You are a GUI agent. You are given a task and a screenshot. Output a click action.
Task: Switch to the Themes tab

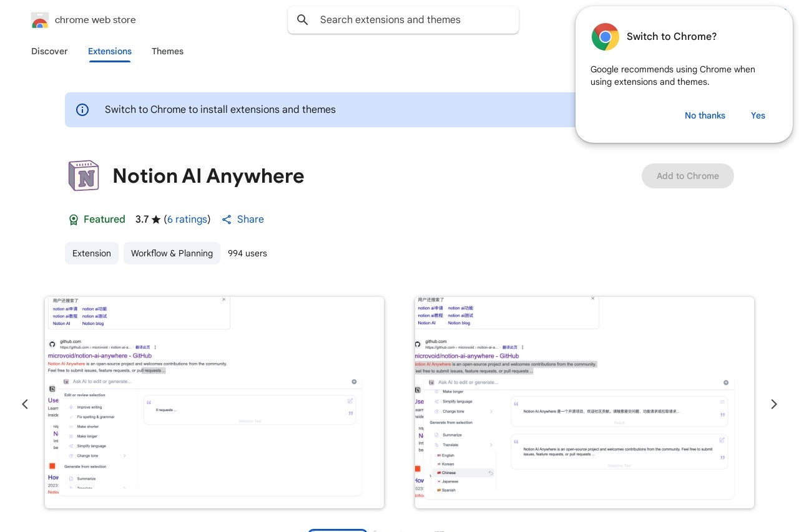pos(167,51)
